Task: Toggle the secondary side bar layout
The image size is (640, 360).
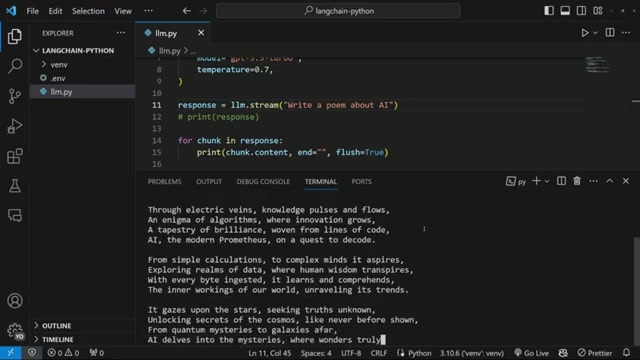Action: (582, 11)
